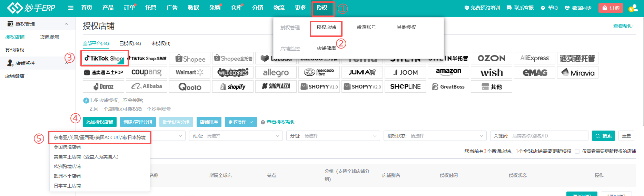Select the Shopee platform logo
Viewport: 644px width, 196px height.
[190, 59]
